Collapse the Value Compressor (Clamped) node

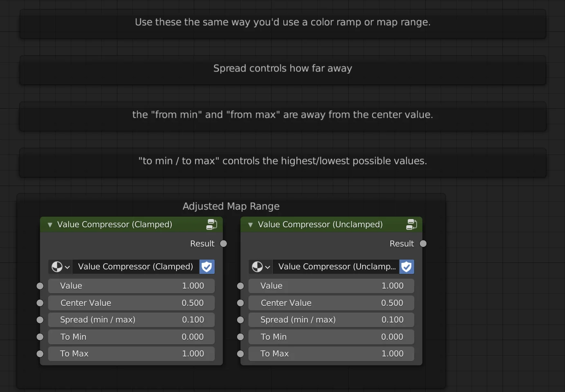coord(50,224)
